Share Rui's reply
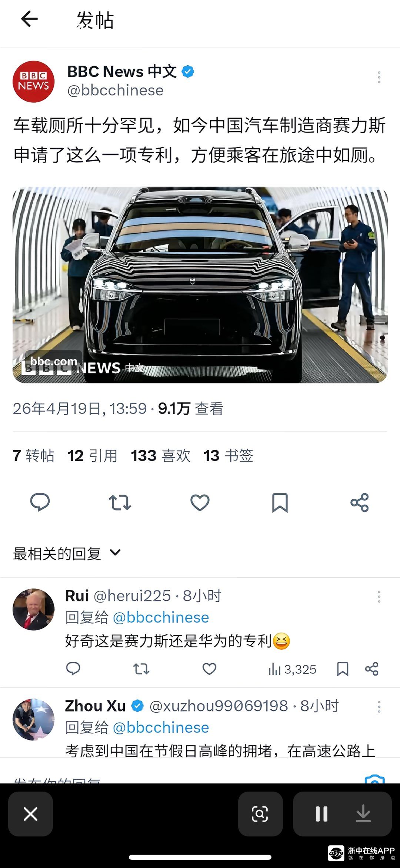The width and height of the screenshot is (400, 868). pos(371,669)
